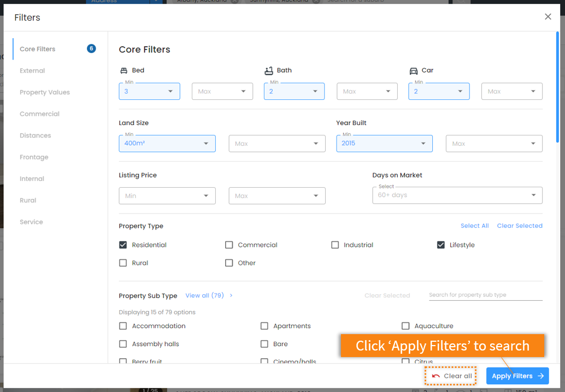The width and height of the screenshot is (565, 392).
Task: Click the Core Filters count badge
Action: tap(91, 48)
